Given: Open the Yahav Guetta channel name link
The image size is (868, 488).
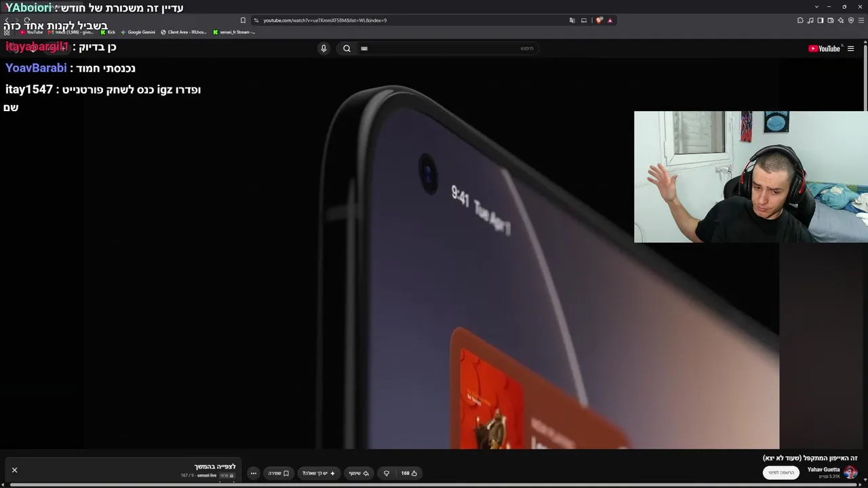Looking at the screenshot, I should click(823, 469).
